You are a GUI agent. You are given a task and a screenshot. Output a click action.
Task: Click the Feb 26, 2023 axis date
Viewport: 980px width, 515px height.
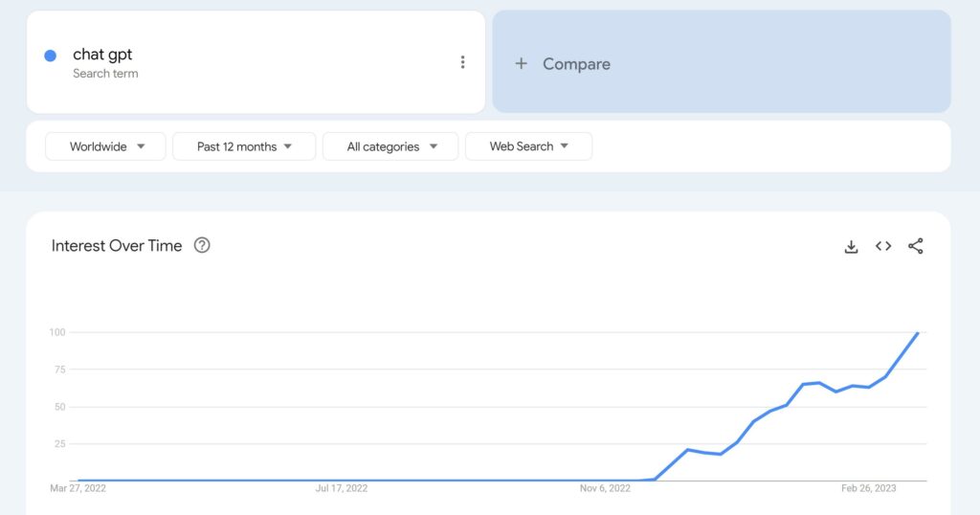point(869,488)
